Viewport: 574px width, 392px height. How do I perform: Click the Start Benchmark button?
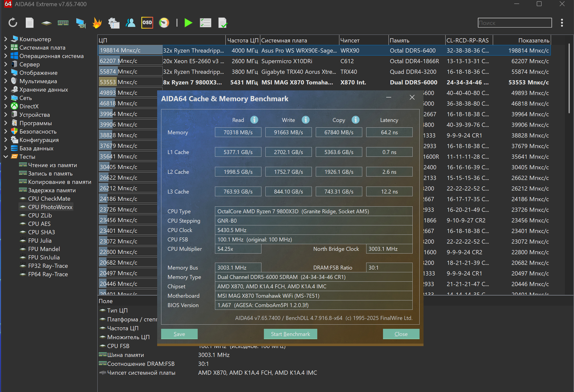[290, 334]
